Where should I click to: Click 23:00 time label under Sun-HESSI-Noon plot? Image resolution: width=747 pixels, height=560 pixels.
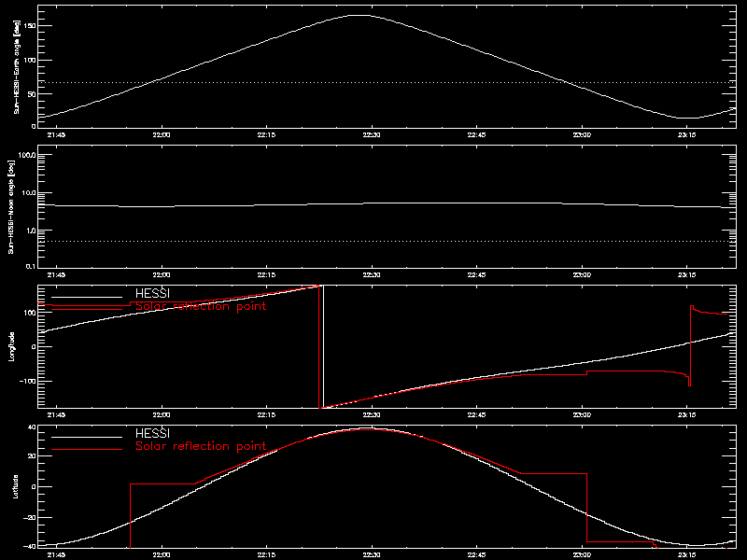[582, 274]
